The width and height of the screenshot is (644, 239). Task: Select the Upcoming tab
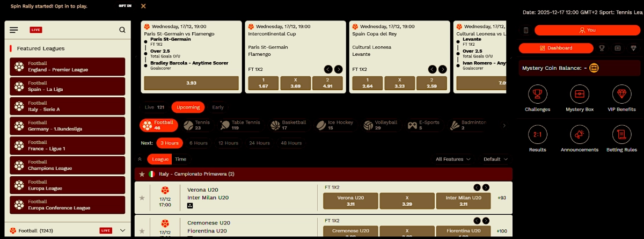coord(188,107)
